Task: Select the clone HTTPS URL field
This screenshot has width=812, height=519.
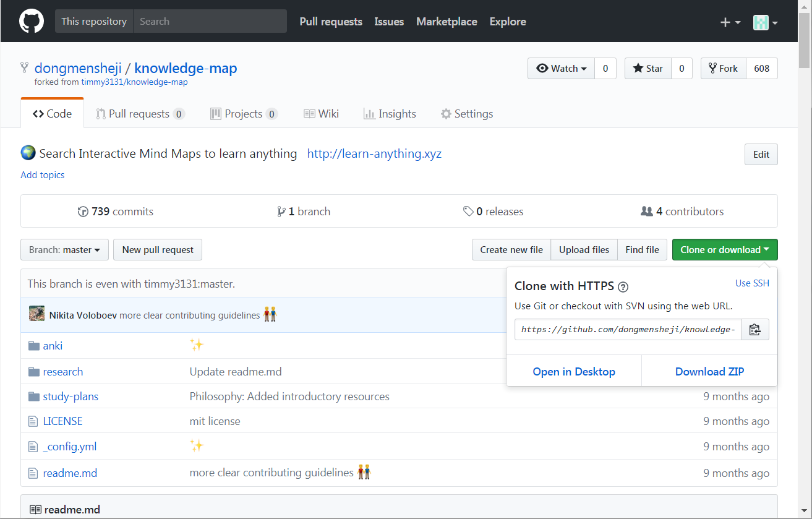Action: (x=628, y=330)
